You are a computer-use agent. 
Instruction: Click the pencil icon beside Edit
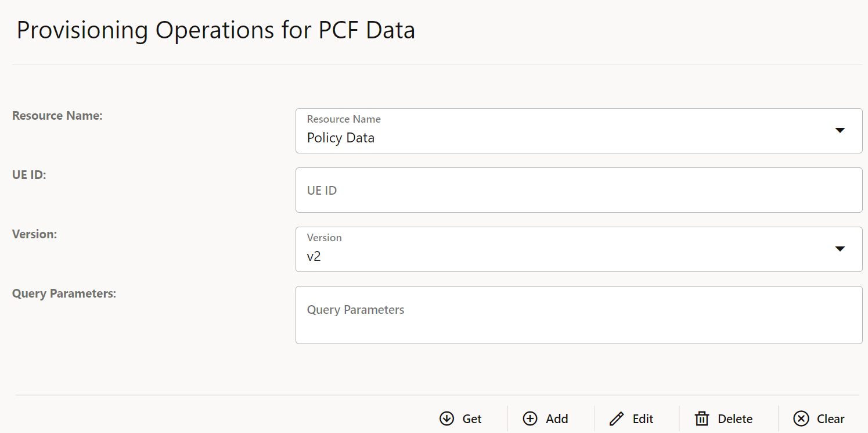617,418
